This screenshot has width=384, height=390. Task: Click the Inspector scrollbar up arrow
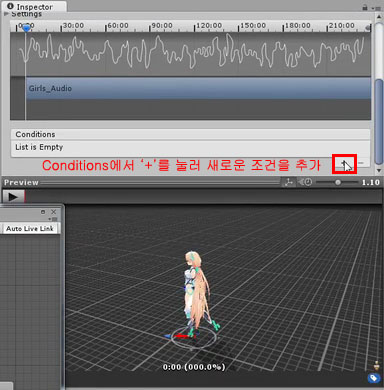pos(379,16)
